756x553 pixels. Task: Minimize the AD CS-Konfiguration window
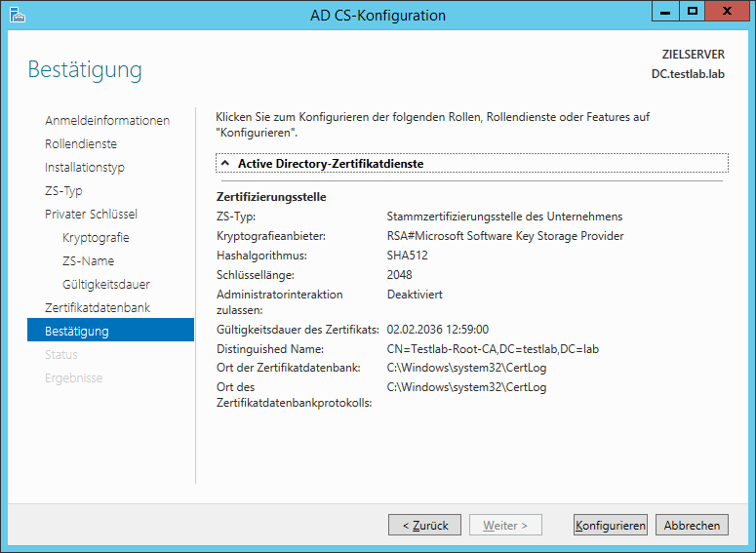point(665,11)
